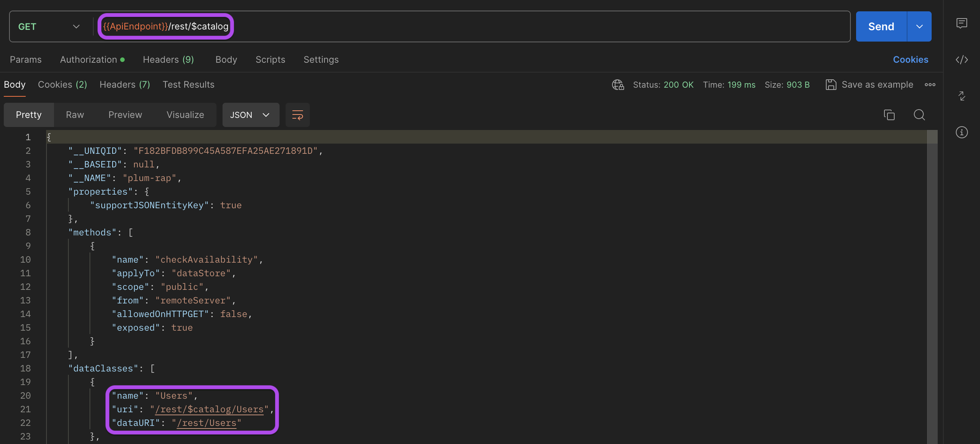Switch to the Authorization tab

pyautogui.click(x=92, y=60)
